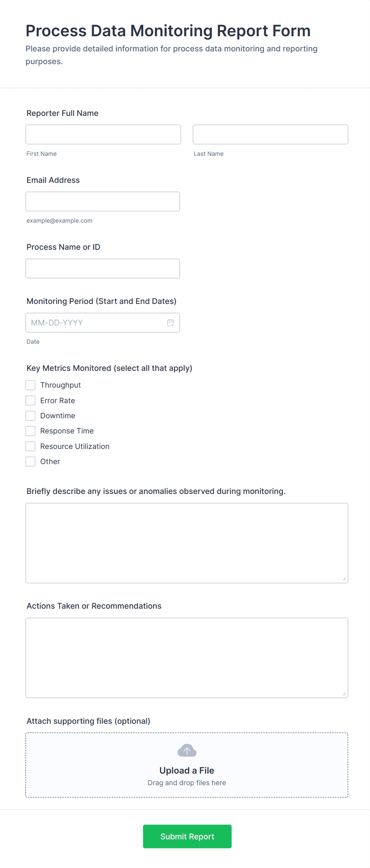
Task: Enable Resource Utilization metric
Action: click(x=30, y=446)
